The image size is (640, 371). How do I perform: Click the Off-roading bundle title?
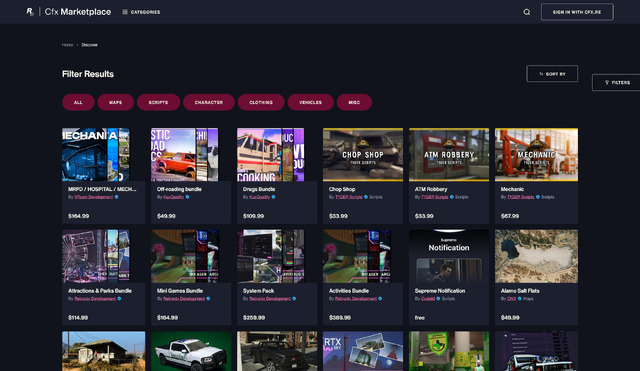click(179, 189)
